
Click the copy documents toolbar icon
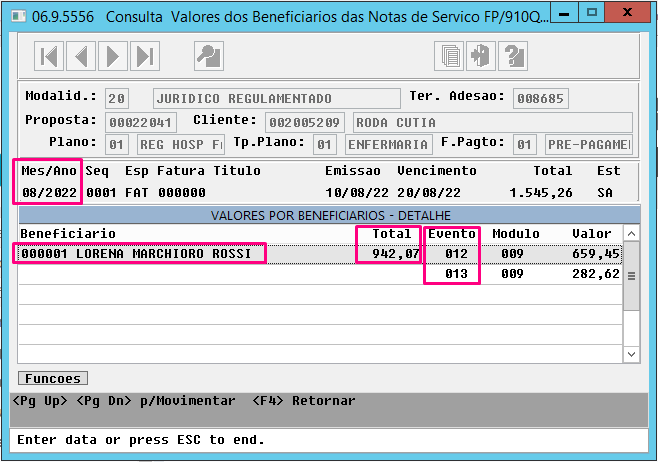pos(449,56)
